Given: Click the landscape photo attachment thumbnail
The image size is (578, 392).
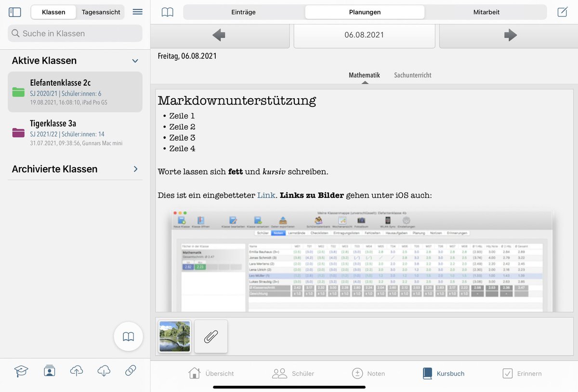Looking at the screenshot, I should (174, 336).
